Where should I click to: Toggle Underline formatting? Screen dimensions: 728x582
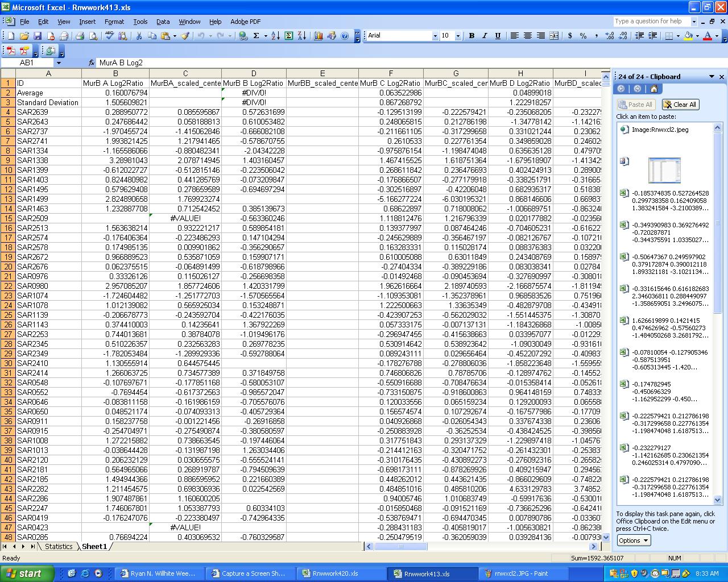coord(498,36)
